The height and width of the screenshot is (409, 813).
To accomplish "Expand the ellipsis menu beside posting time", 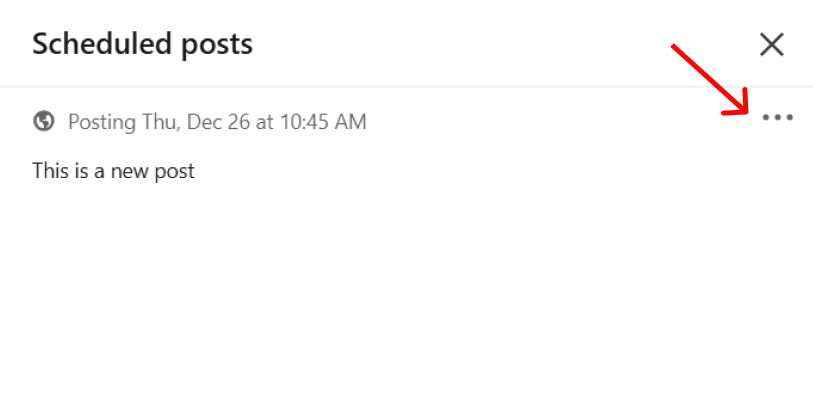I will (777, 118).
